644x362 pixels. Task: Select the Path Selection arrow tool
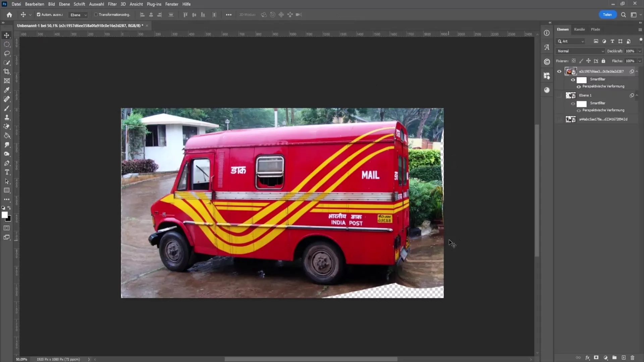(7, 181)
